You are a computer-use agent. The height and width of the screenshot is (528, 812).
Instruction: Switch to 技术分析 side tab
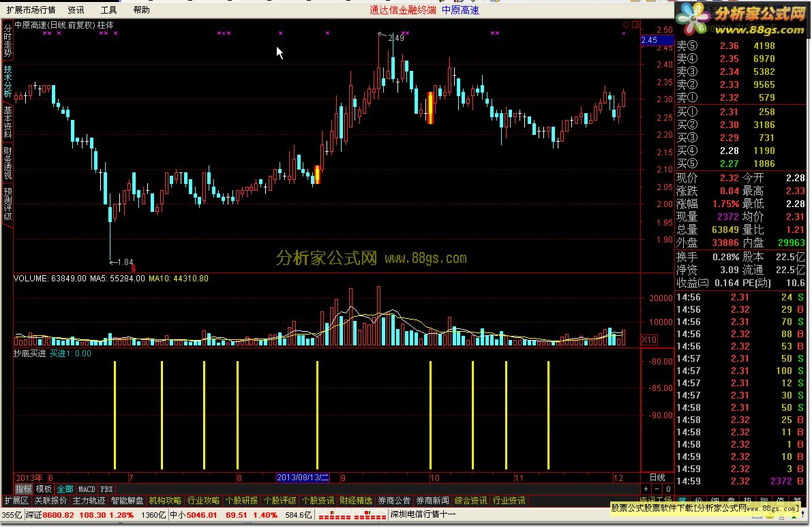(x=7, y=81)
